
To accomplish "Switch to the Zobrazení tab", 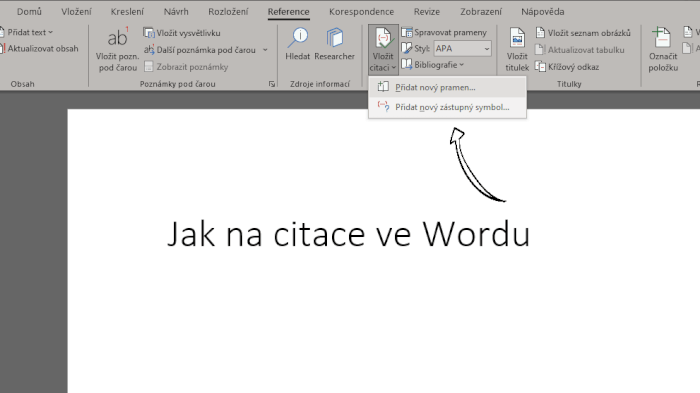I will point(481,12).
